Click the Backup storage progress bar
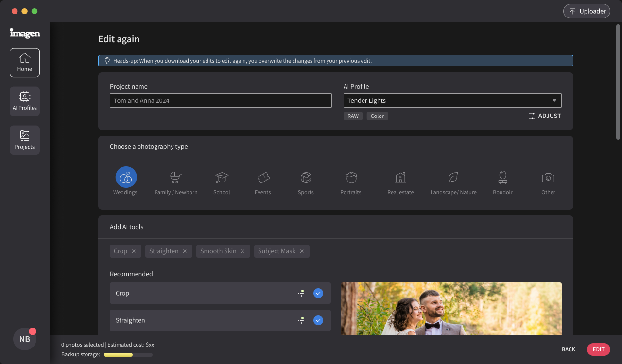This screenshot has width=622, height=364. coord(128,355)
